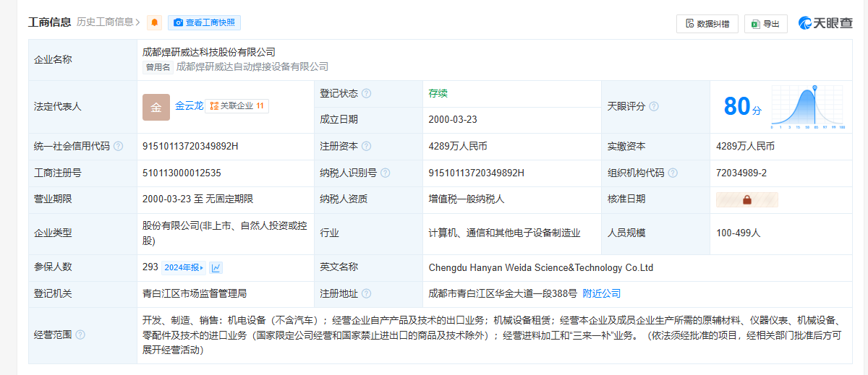Click the 金 avatar of legal representative

tap(156, 107)
